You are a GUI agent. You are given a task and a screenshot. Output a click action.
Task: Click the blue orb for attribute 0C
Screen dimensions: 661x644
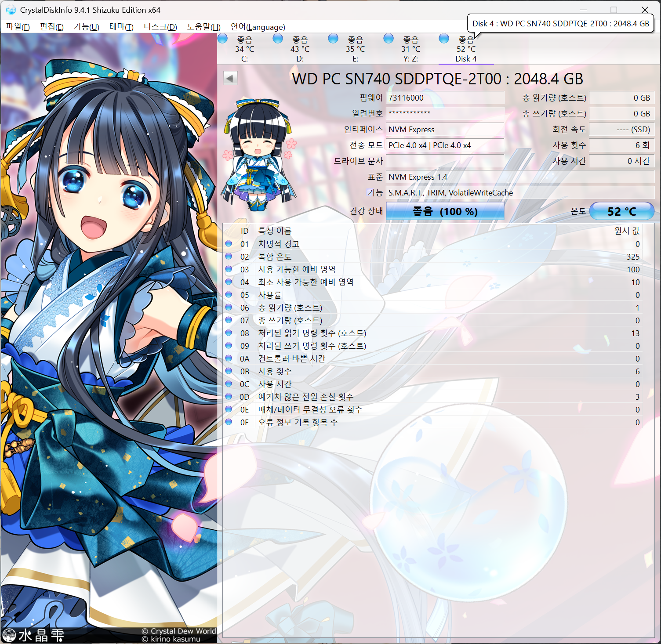coord(229,384)
